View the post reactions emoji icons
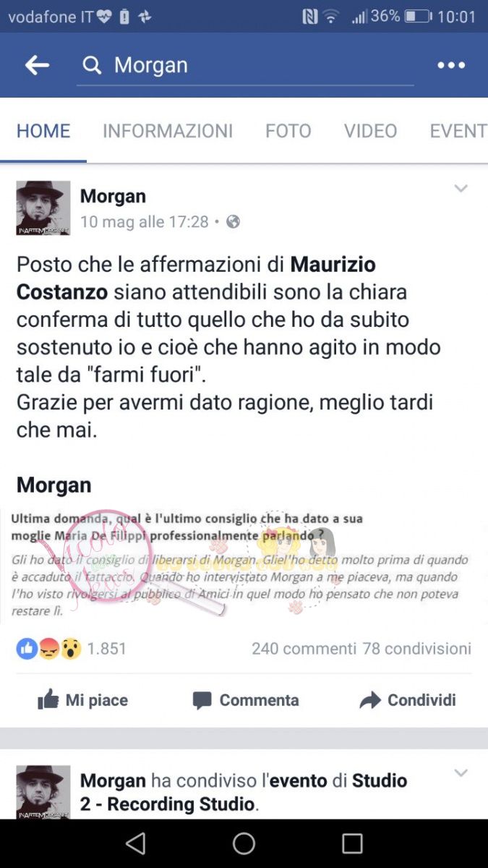488x868 pixels. [x=48, y=649]
